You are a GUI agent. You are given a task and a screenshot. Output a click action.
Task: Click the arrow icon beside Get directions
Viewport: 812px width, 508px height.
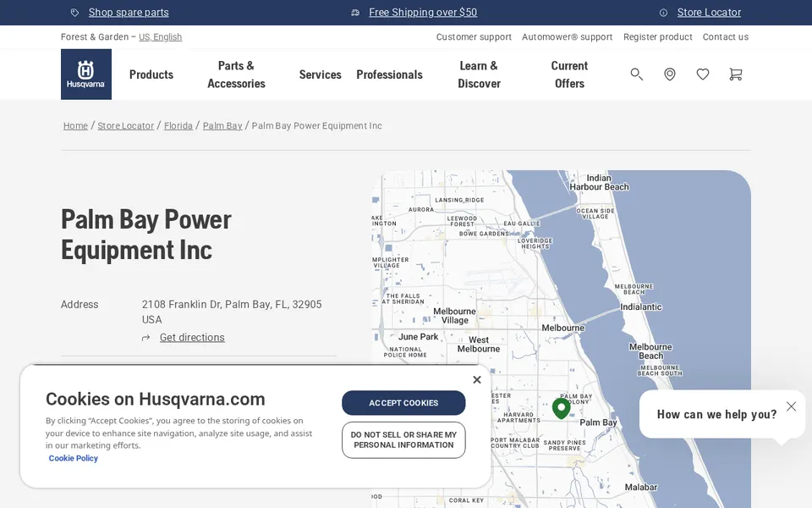point(146,338)
